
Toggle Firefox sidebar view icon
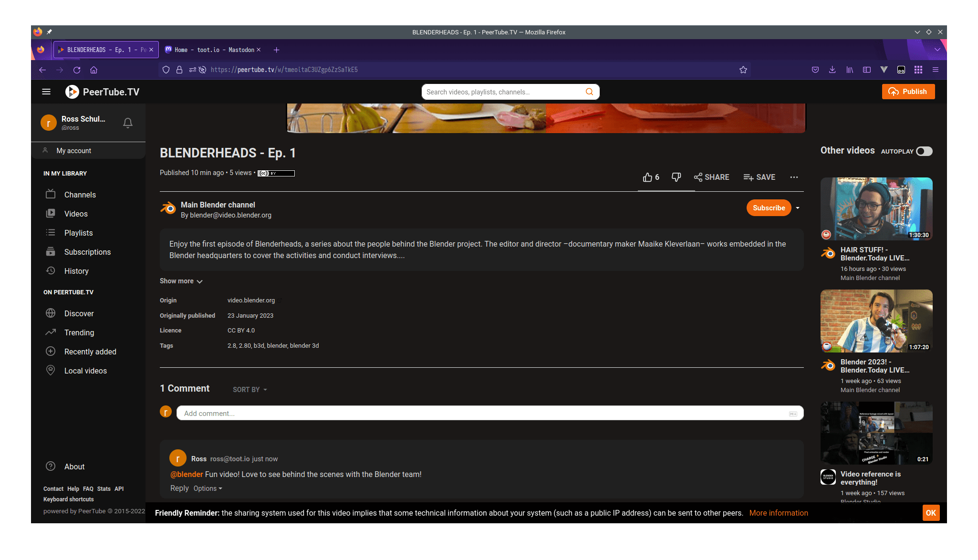(x=867, y=70)
